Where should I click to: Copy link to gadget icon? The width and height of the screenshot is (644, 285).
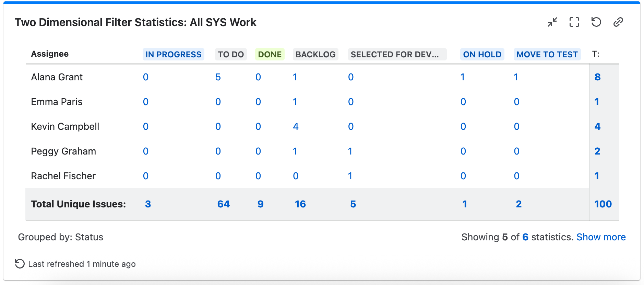coord(618,22)
